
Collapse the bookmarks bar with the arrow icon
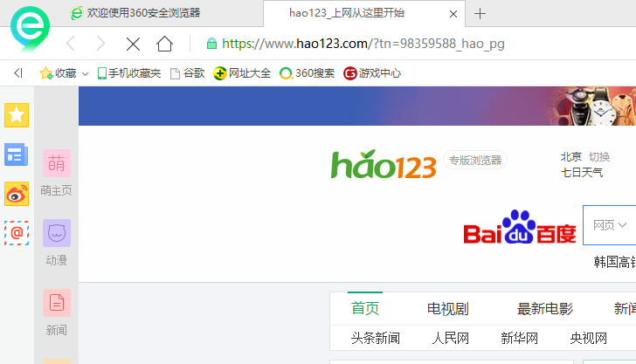click(x=18, y=73)
